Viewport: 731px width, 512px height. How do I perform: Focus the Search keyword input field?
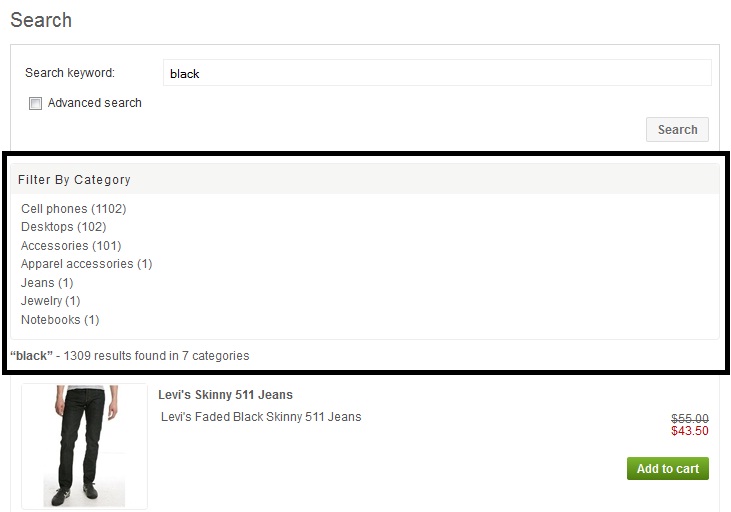437,73
